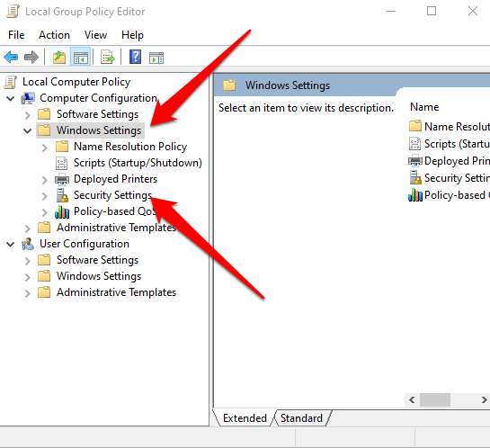Click the horizontal scrollbar left arrow
The height and width of the screenshot is (448, 490).
pos(412,399)
